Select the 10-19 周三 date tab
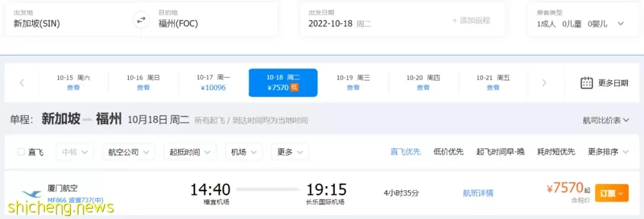644x219 pixels. 353,82
